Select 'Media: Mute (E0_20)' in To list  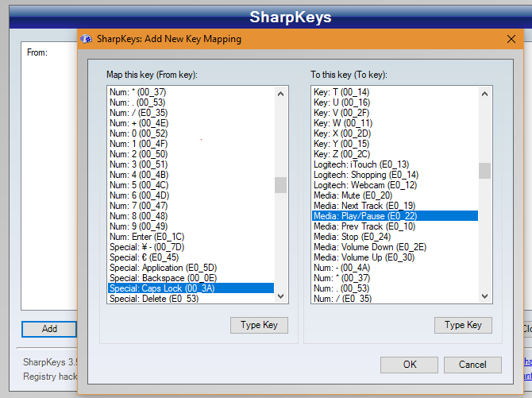(395, 195)
